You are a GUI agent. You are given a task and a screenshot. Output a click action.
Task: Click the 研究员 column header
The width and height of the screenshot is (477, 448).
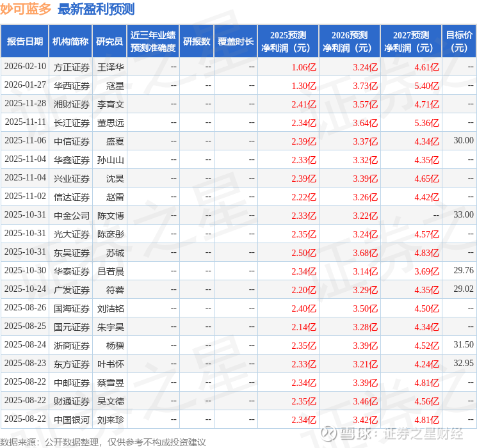tap(109, 42)
